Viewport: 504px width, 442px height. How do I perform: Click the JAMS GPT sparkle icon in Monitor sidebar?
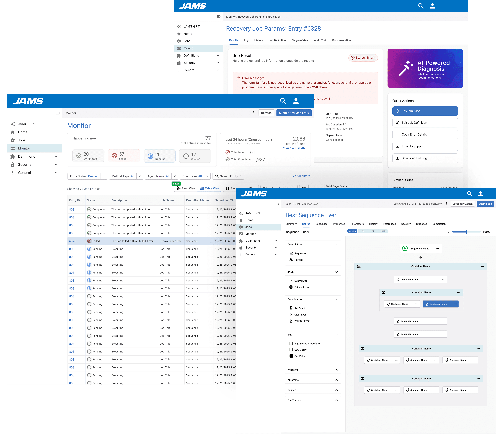tap(13, 124)
